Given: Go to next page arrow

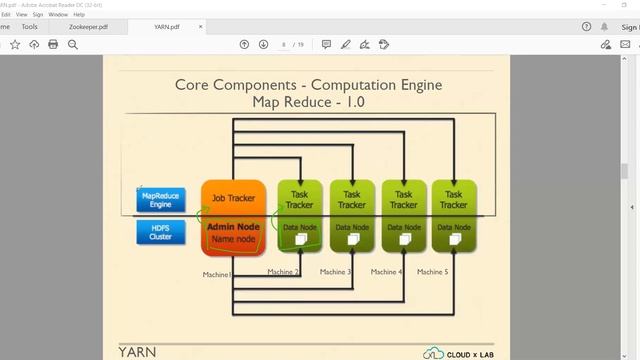Looking at the screenshot, I should pyautogui.click(x=263, y=44).
